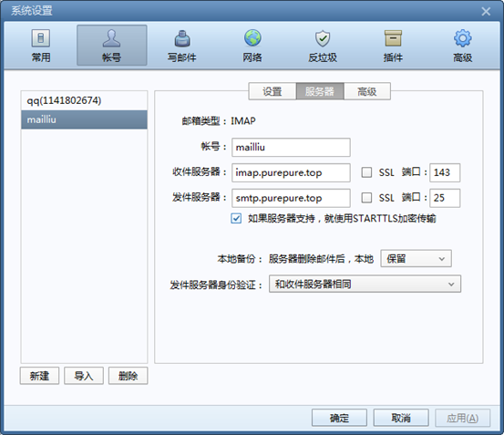Click the imap.purepure.top server field
The image size is (504, 435).
pyautogui.click(x=291, y=172)
